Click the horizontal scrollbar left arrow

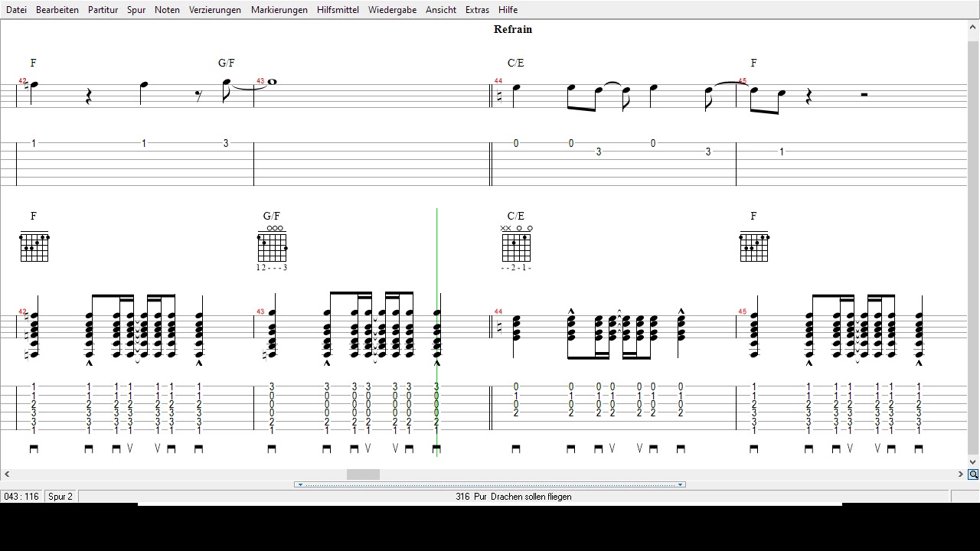point(7,474)
